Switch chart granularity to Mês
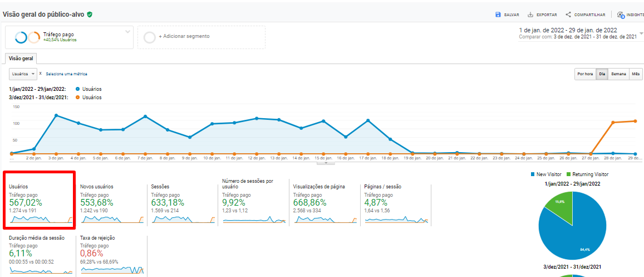The height and width of the screenshot is (277, 644). [636, 74]
